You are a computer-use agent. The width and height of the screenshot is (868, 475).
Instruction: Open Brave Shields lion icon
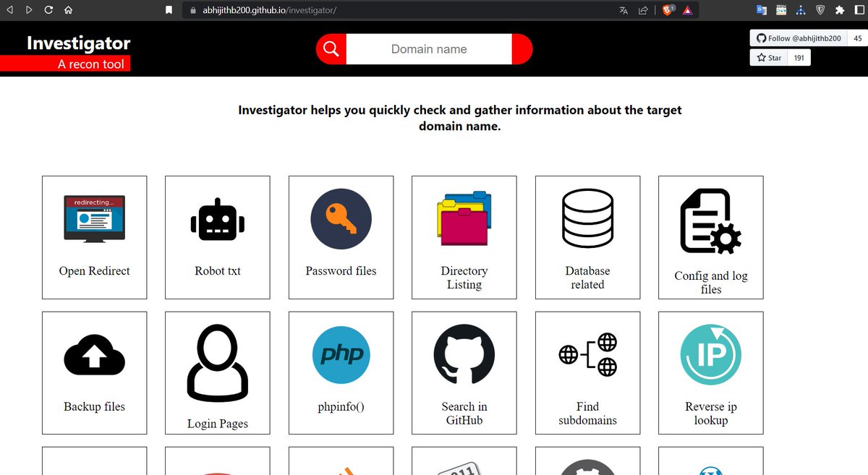[668, 10]
